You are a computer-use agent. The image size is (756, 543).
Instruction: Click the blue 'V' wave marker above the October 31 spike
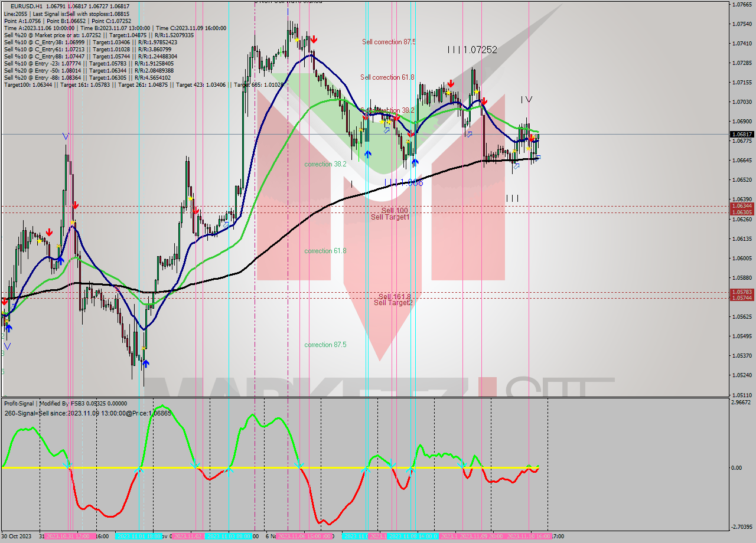coord(66,136)
